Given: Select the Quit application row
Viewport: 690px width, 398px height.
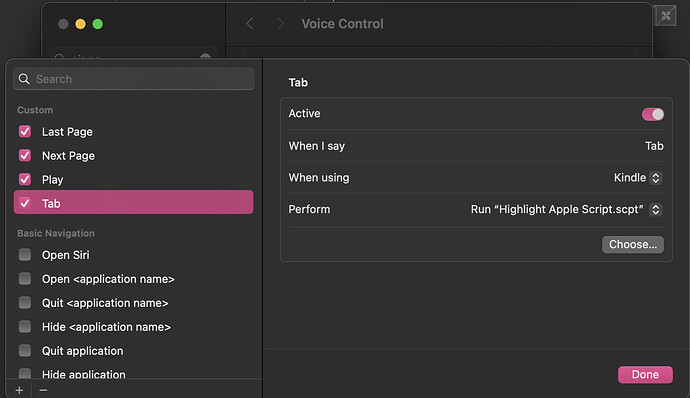Looking at the screenshot, I should [x=133, y=351].
